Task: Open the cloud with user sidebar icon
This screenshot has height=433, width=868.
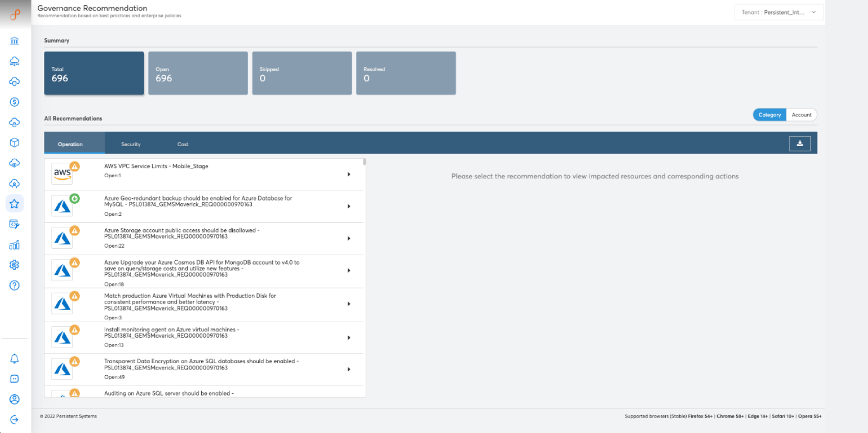Action: click(14, 184)
